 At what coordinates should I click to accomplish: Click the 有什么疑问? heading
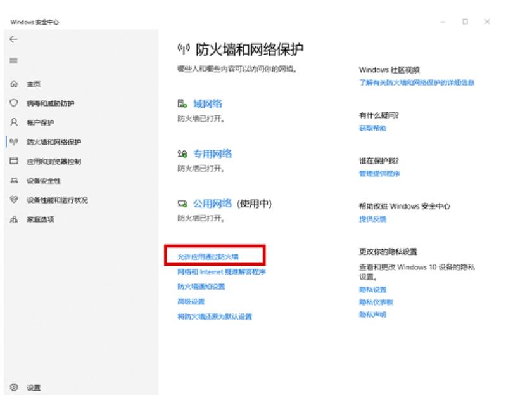tap(379, 115)
